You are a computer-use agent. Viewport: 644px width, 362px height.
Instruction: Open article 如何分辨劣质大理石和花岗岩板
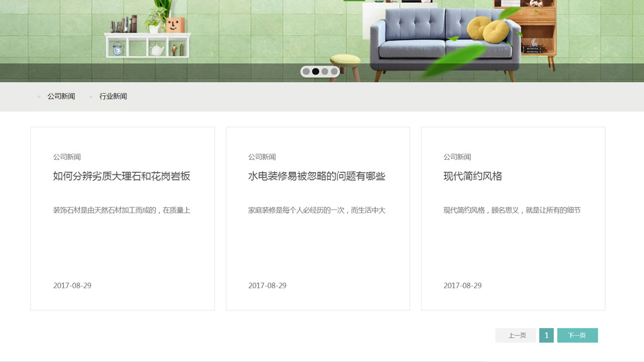(122, 176)
